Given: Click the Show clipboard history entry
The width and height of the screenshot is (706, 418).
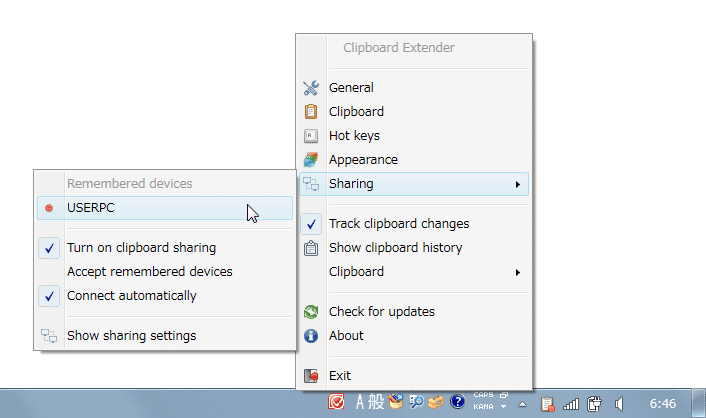Looking at the screenshot, I should coord(413,248).
